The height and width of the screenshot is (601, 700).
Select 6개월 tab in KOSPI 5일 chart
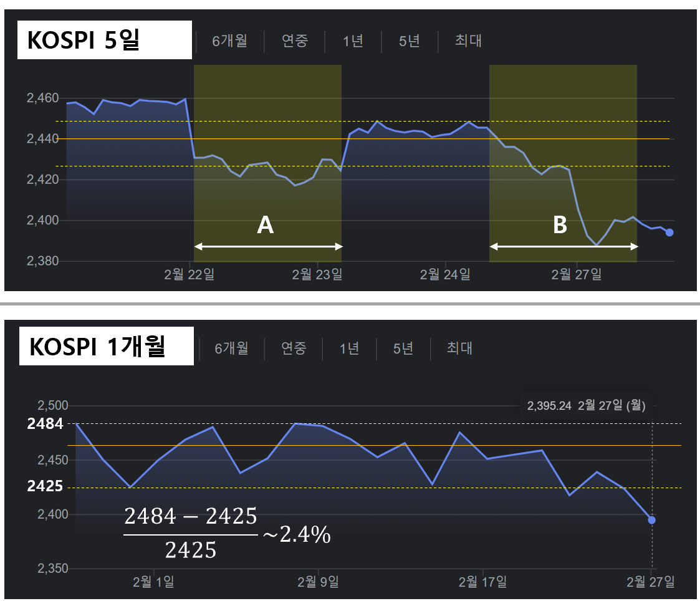click(229, 41)
